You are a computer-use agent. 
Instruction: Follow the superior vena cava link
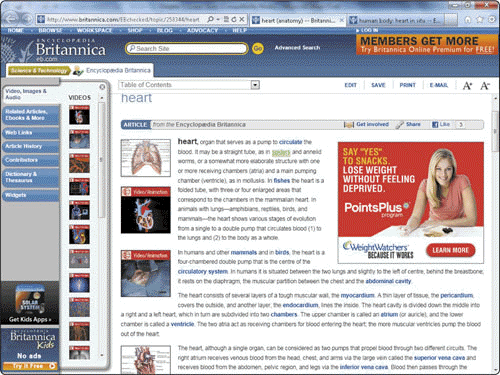(439, 358)
